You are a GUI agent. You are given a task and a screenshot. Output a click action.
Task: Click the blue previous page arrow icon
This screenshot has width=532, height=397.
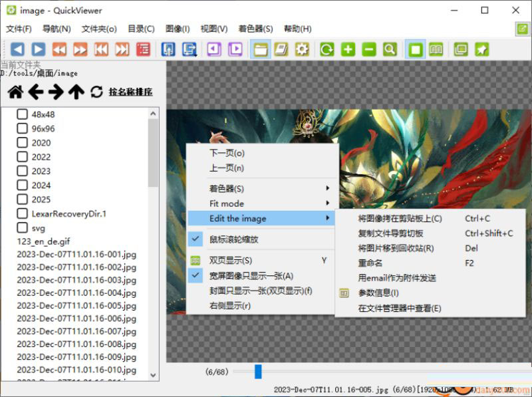pos(17,49)
